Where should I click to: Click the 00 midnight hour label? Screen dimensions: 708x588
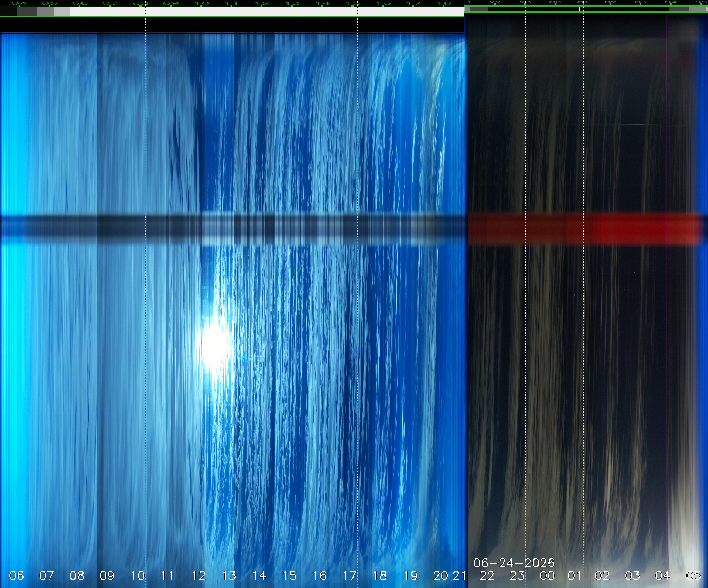point(547,576)
